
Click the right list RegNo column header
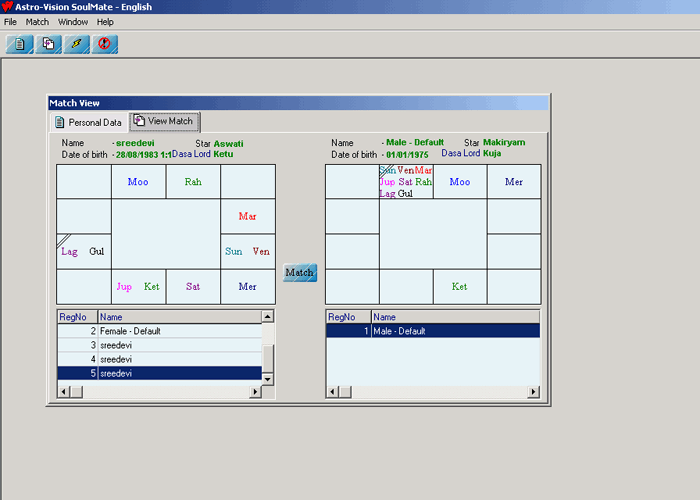coord(349,317)
